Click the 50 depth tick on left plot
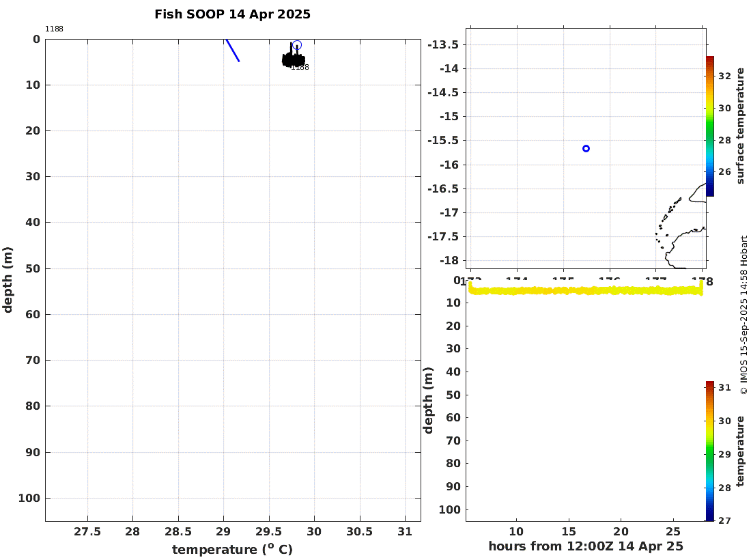 coord(33,269)
